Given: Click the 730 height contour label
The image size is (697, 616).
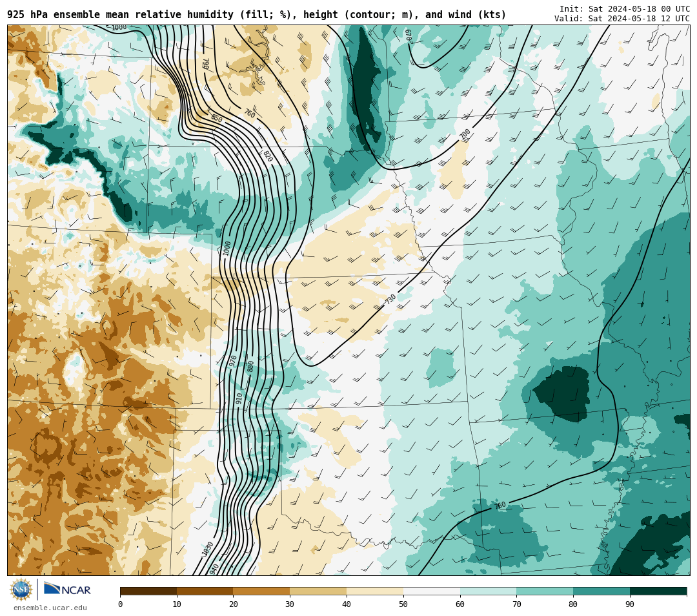Looking at the screenshot, I should tap(390, 300).
